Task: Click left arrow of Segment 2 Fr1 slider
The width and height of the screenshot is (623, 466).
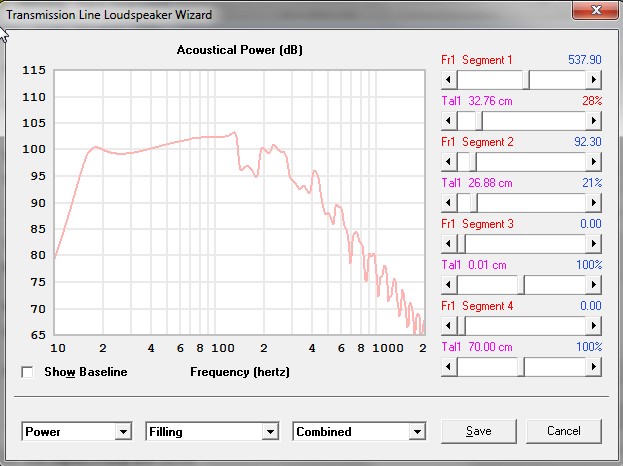Action: click(449, 162)
